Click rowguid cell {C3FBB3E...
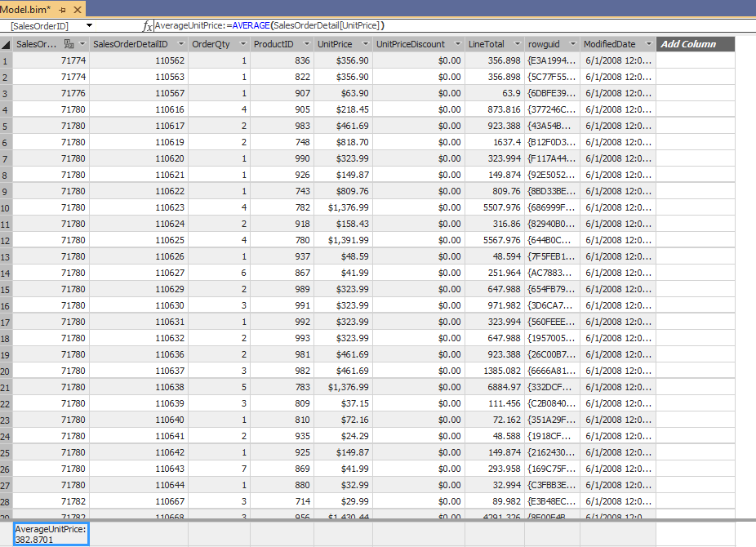 point(552,485)
